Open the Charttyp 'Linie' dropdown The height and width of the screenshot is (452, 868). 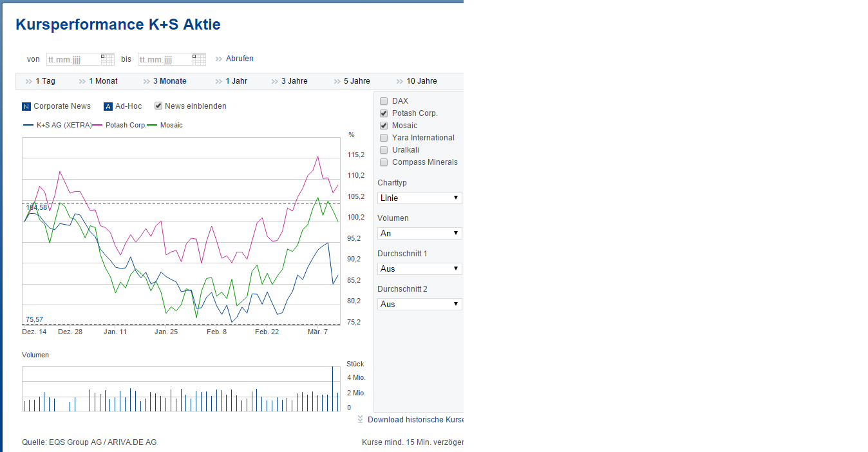[x=420, y=198]
